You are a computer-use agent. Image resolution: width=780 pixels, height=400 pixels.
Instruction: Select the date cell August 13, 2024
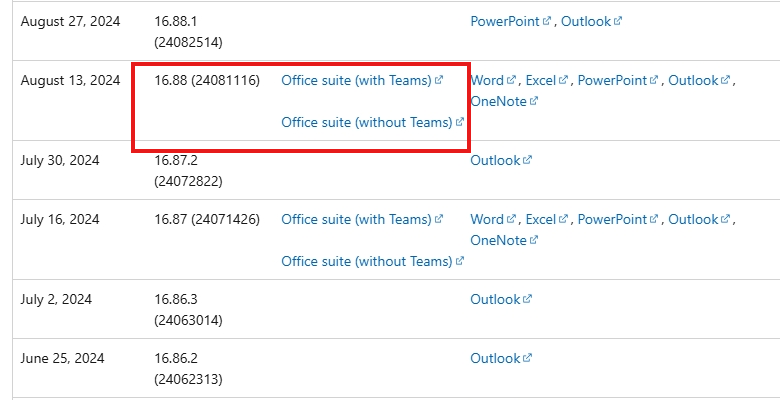click(x=70, y=81)
